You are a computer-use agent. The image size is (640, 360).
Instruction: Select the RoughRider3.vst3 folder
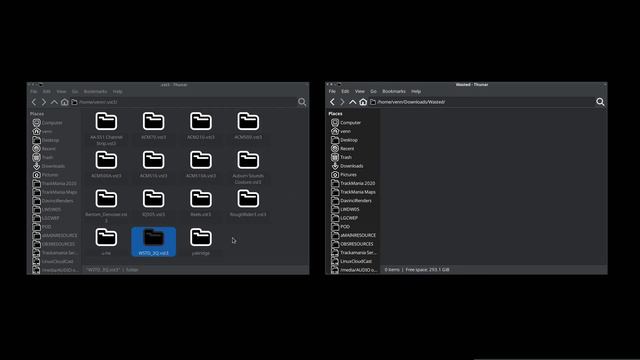[x=248, y=203]
